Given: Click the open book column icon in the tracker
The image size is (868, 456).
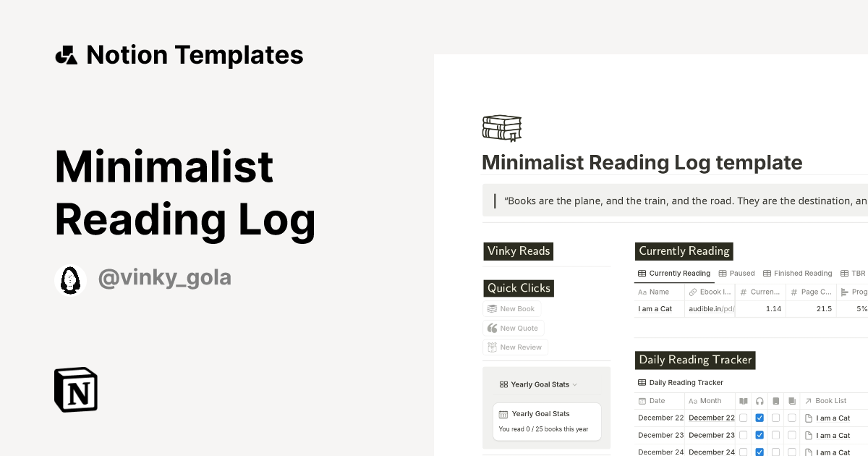Looking at the screenshot, I should pyautogui.click(x=744, y=400).
